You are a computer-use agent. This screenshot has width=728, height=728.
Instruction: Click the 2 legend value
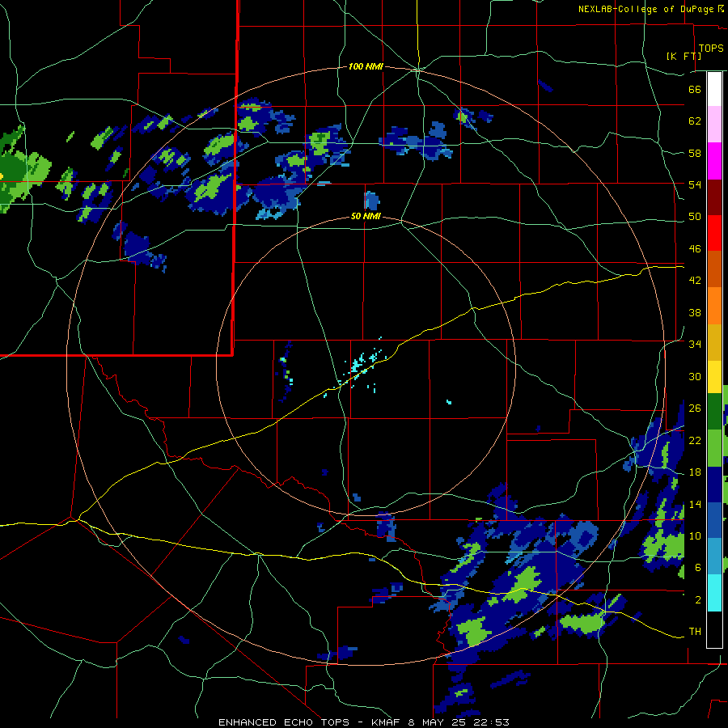[x=698, y=600]
